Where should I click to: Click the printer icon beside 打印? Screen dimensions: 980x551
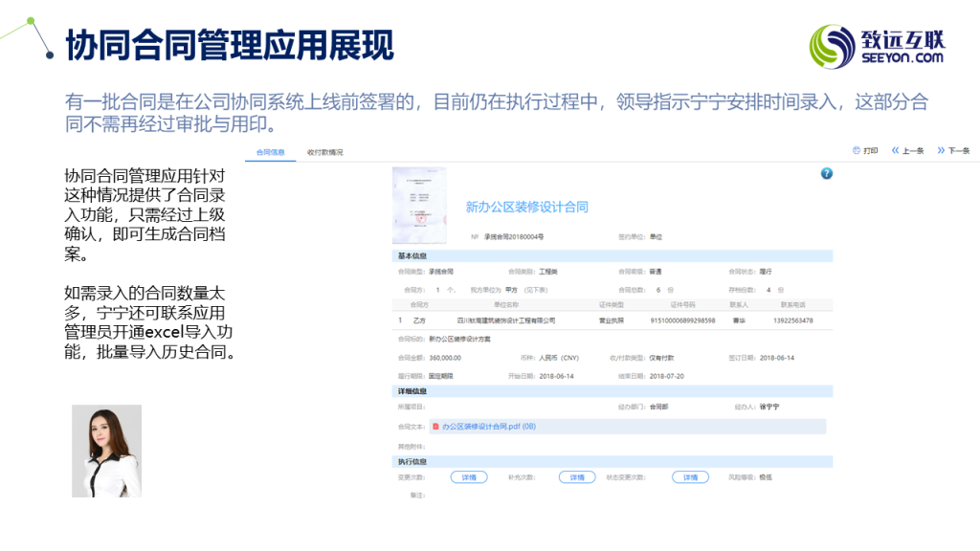[x=856, y=150]
